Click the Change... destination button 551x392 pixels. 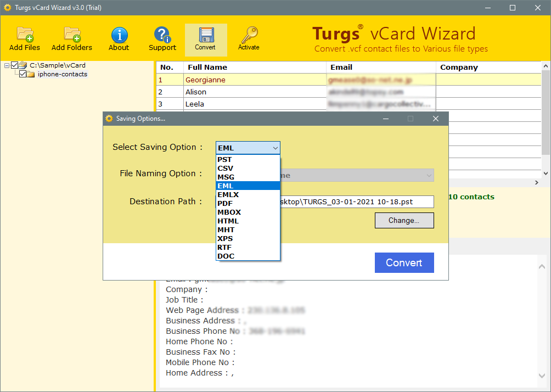[x=404, y=221]
